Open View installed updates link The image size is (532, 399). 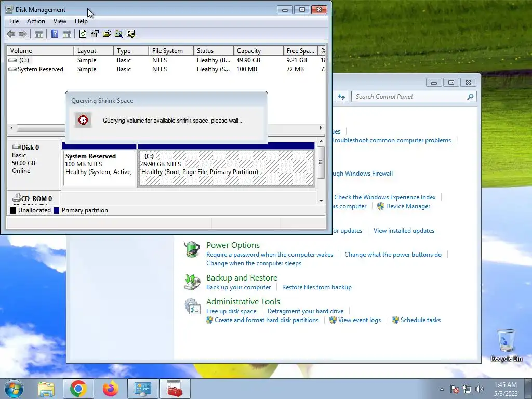[x=404, y=230]
